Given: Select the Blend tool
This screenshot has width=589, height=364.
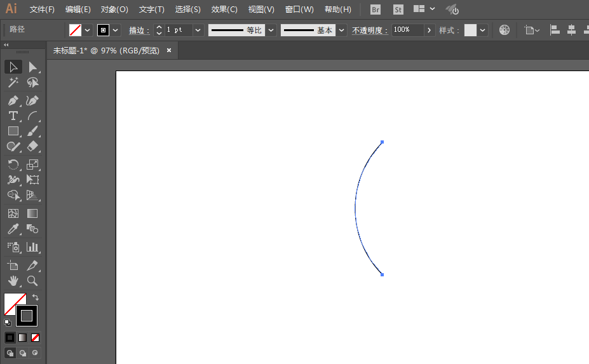Looking at the screenshot, I should pos(32,229).
